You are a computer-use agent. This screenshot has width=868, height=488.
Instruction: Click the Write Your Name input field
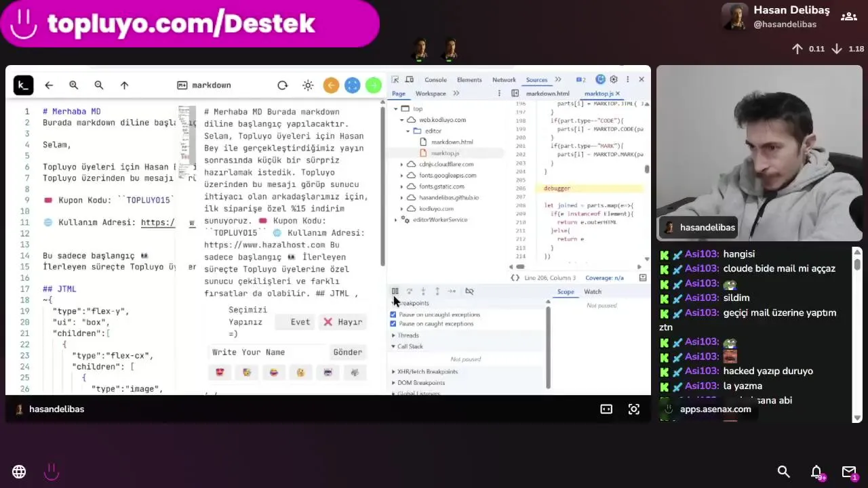(268, 352)
